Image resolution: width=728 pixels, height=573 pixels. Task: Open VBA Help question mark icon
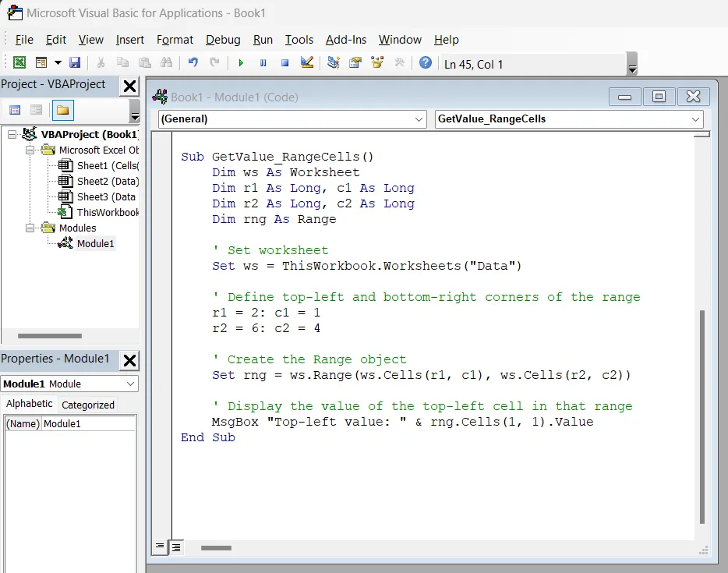(x=426, y=62)
